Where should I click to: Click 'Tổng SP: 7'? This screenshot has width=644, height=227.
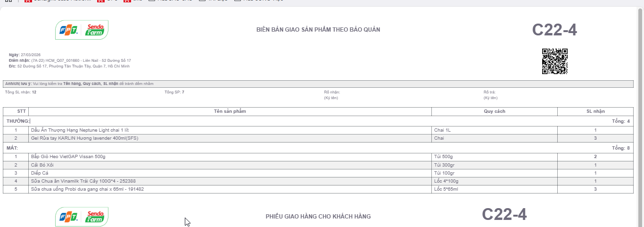pyautogui.click(x=174, y=92)
